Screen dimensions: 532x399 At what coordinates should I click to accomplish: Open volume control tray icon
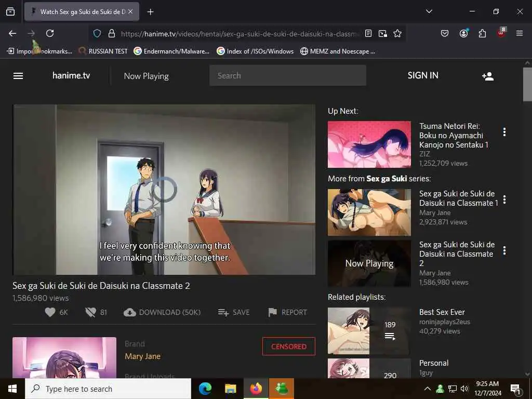click(464, 389)
